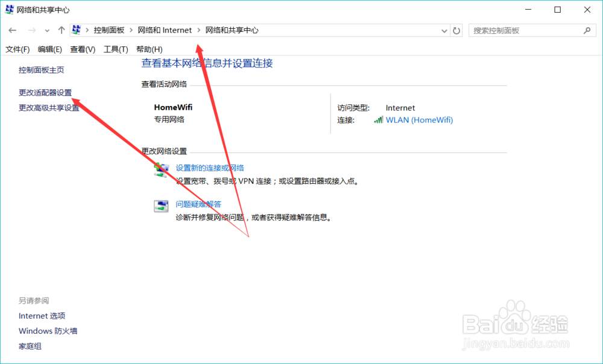Open 更改高级共享设置
The image size is (603, 364).
(x=47, y=108)
